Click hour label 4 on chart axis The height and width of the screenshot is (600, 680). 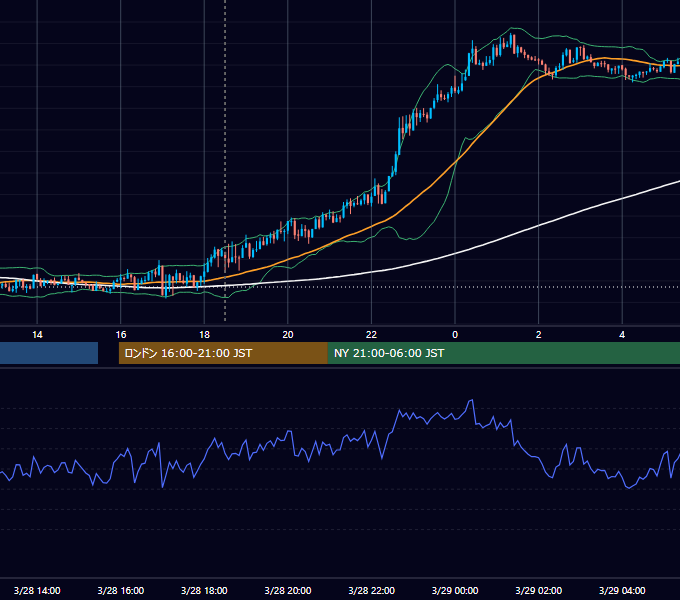coord(622,335)
